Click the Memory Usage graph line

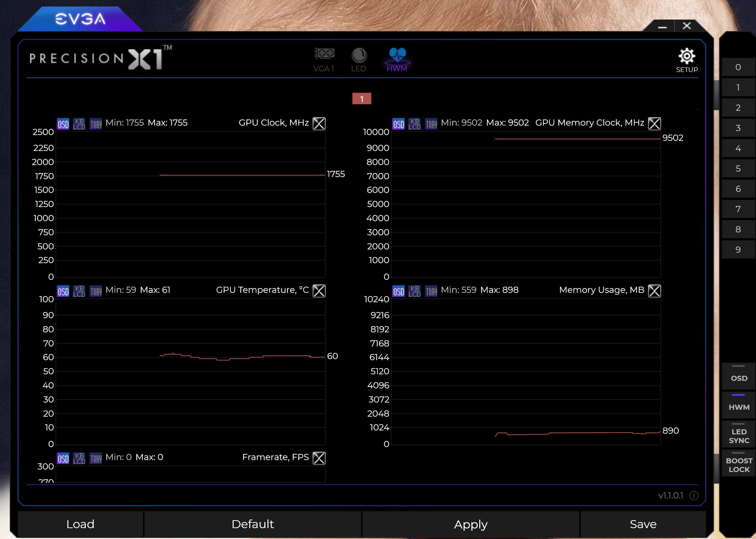tap(577, 433)
